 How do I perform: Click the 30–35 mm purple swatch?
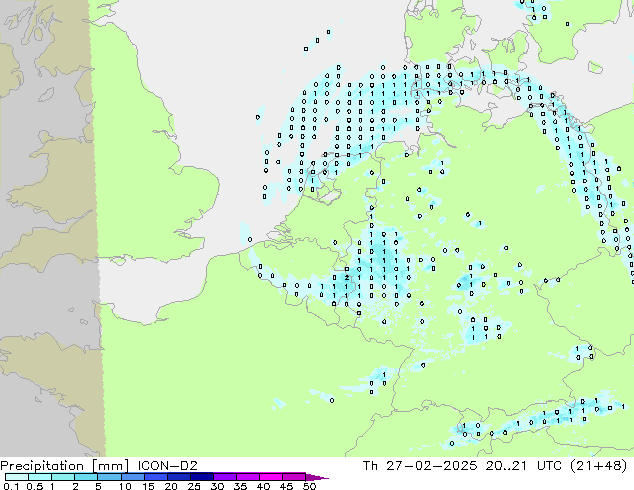click(225, 477)
